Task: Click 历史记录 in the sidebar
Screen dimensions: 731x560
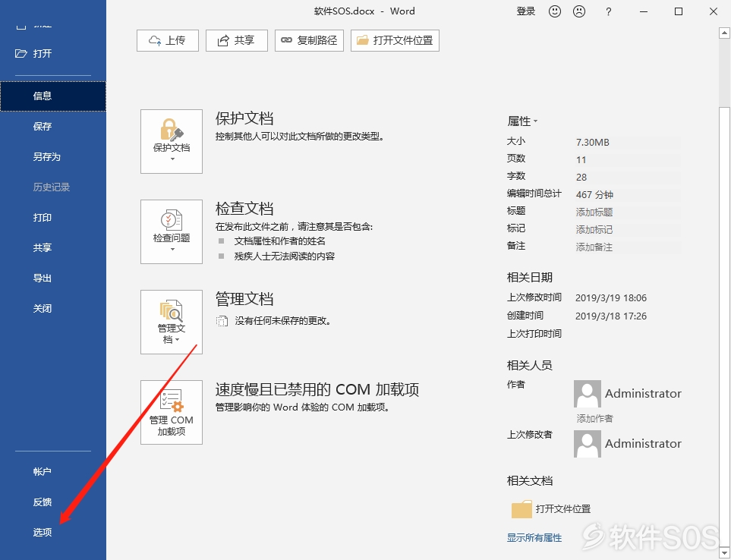Action: click(x=53, y=187)
